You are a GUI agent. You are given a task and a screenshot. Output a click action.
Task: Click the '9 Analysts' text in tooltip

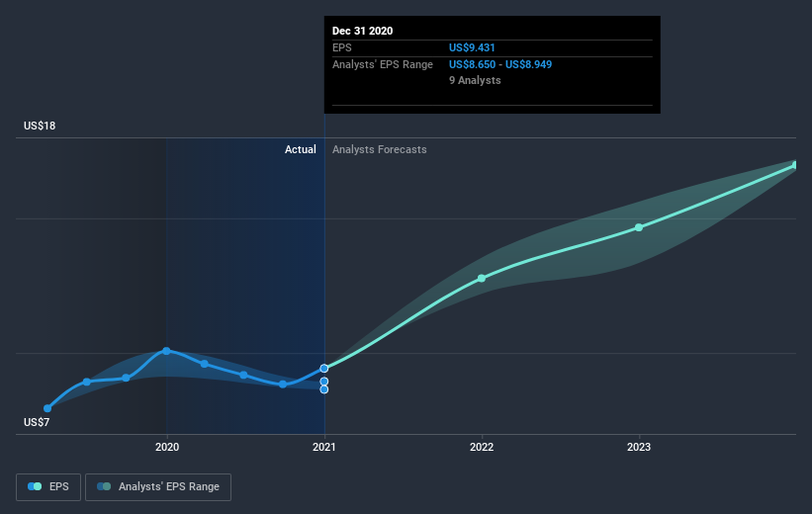click(475, 80)
